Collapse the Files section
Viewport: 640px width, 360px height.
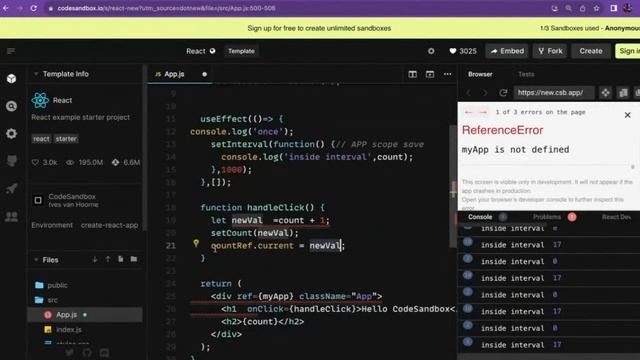point(36,260)
